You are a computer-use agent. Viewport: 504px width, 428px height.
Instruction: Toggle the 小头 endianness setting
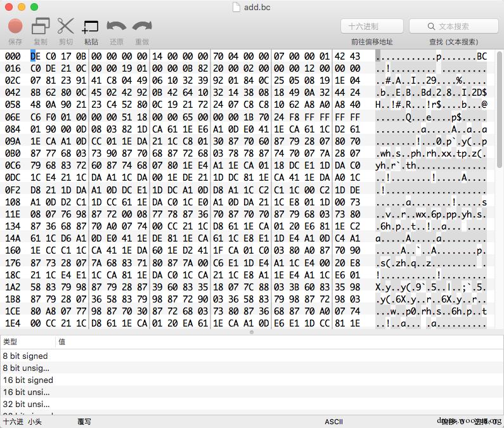point(34,422)
